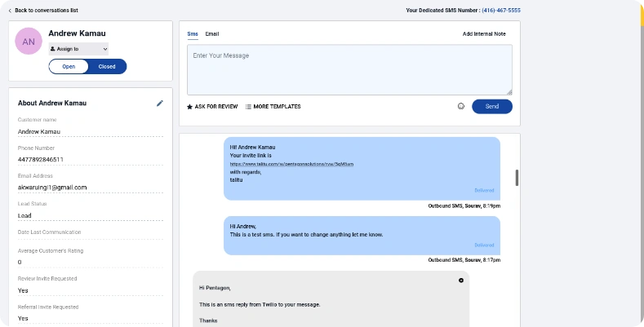Set conversation status to Closed
The image size is (644, 327).
click(x=107, y=67)
